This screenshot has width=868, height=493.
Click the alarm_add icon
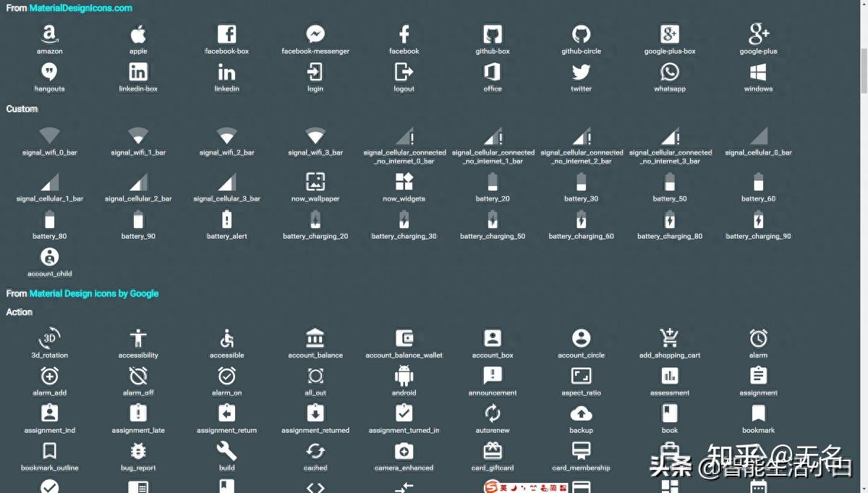[x=49, y=376]
